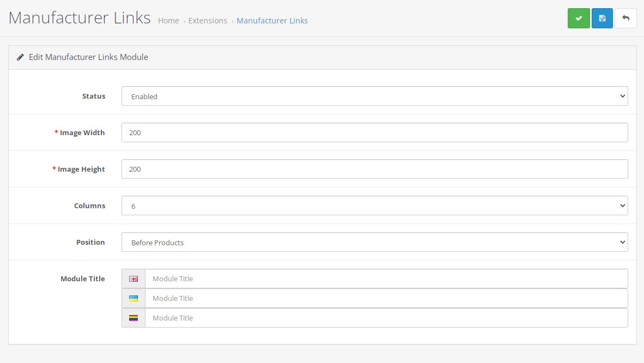644x363 pixels.
Task: Click Manufacturer Links breadcrumb link
Action: pos(272,21)
